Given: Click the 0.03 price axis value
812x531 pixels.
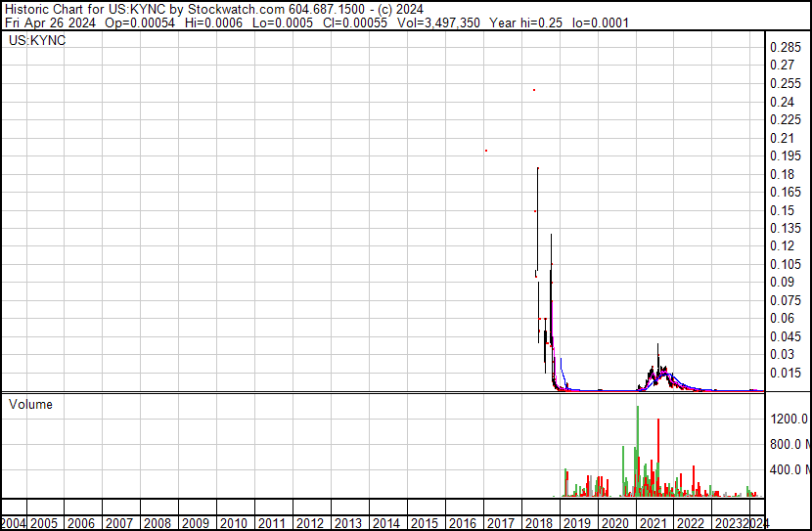Looking at the screenshot, I should point(783,355).
